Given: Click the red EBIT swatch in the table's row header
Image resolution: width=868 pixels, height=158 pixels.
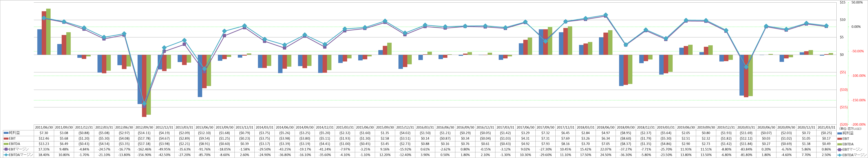Looking at the screenshot, I should (6, 138).
